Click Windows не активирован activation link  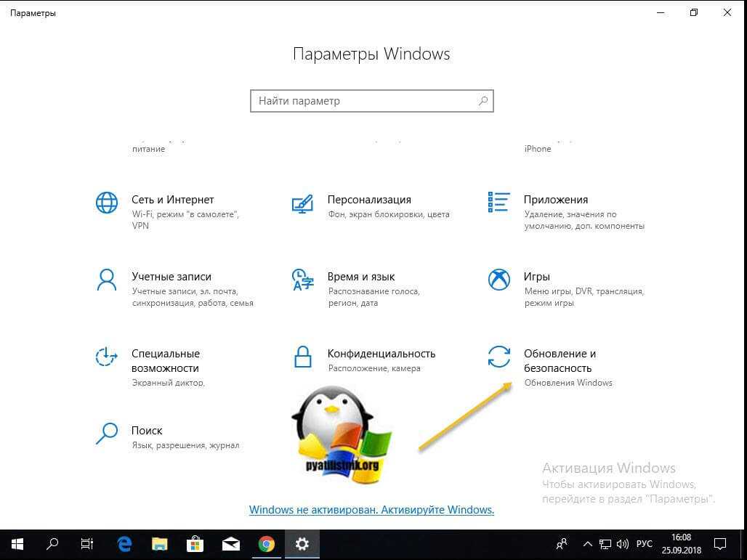pos(371,510)
